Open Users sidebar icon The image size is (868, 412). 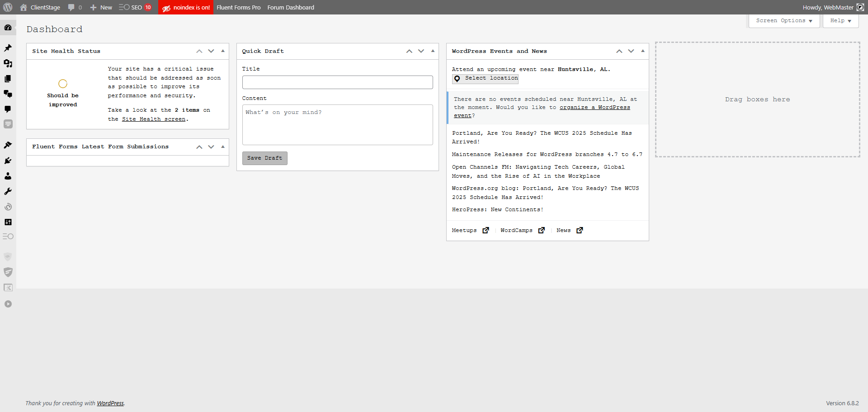coord(8,176)
